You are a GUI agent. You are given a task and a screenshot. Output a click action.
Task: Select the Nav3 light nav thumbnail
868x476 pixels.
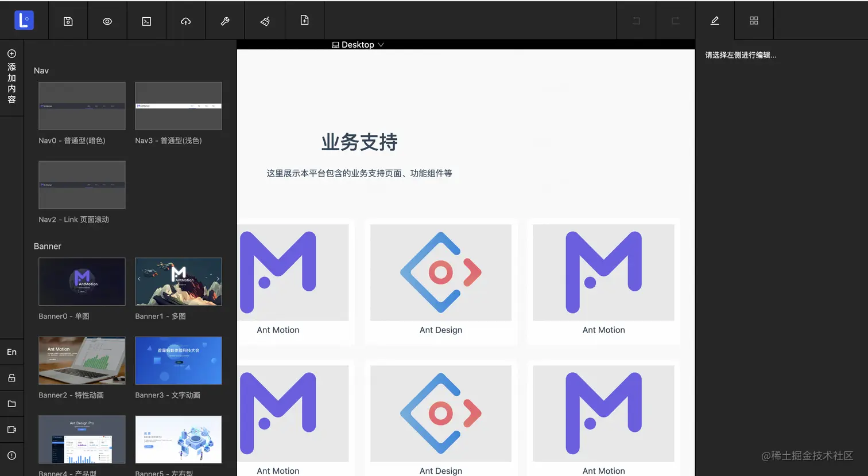[179, 106]
